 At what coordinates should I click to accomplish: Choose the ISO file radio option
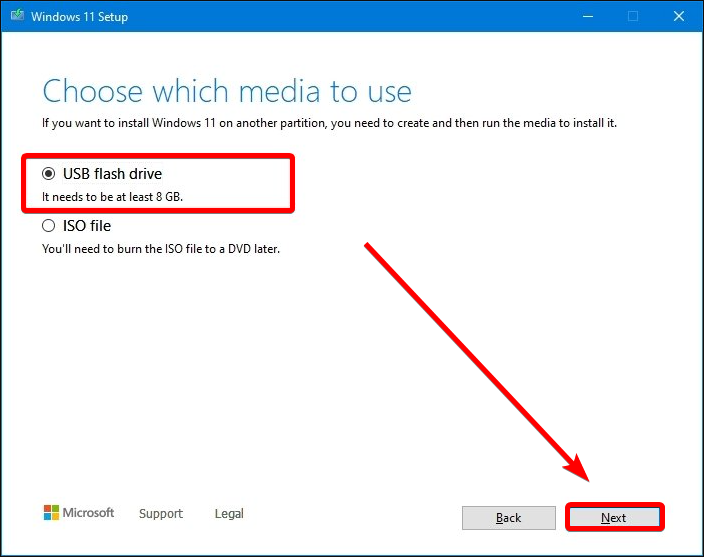point(48,226)
